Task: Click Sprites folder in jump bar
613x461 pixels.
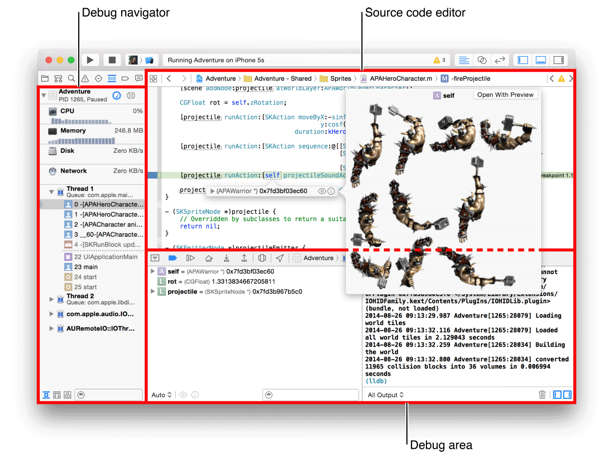Action: (335, 79)
